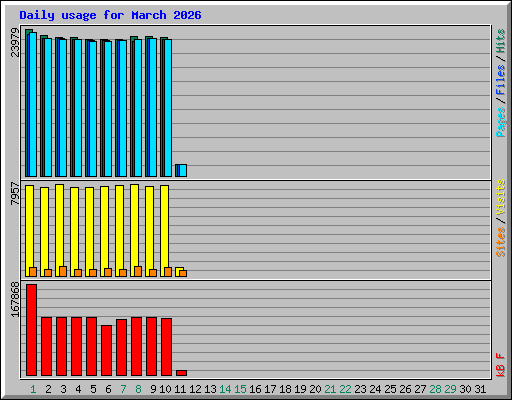This screenshot has height=400, width=512.
Task: Select the 'Pages' legend label
Action: coord(501,122)
